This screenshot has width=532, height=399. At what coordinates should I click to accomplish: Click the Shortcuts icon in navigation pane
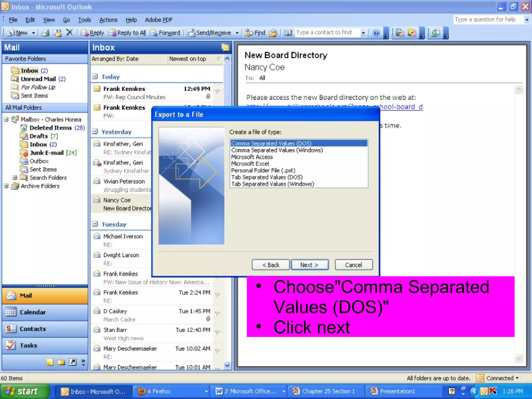tap(73, 362)
